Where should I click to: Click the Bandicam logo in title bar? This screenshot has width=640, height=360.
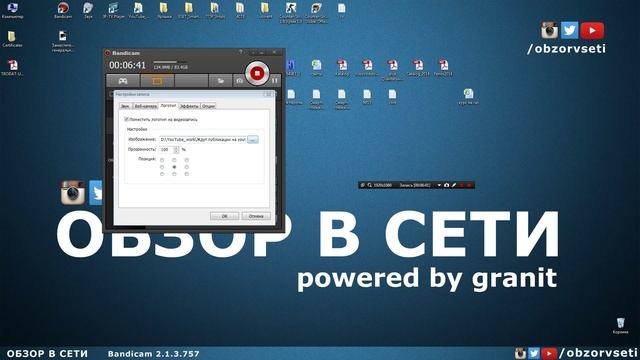[x=108, y=53]
